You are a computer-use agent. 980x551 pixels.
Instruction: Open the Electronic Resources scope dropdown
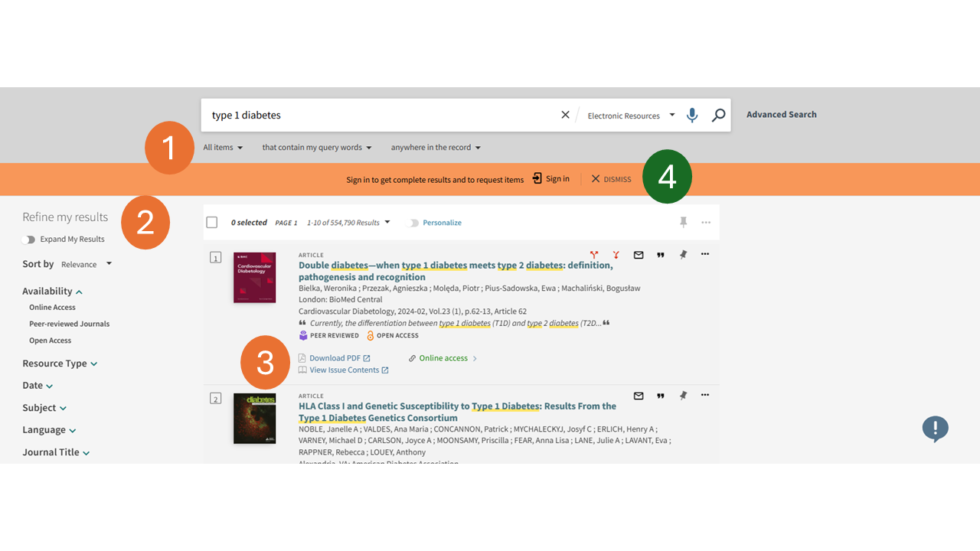631,116
